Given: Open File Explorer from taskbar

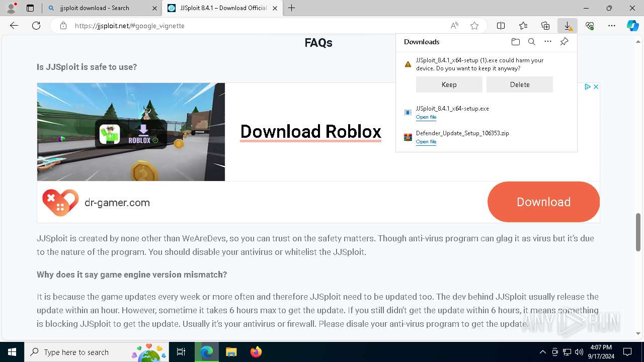Looking at the screenshot, I should coord(231,352).
